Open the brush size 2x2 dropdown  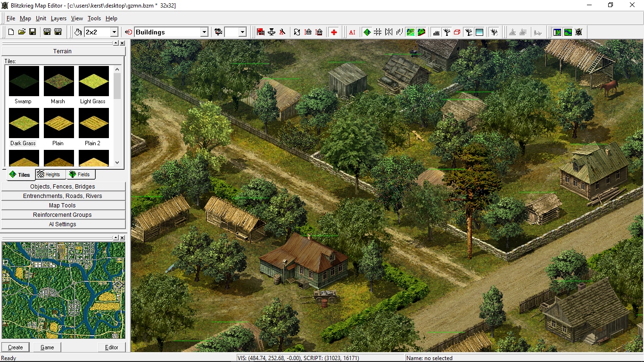(x=114, y=32)
